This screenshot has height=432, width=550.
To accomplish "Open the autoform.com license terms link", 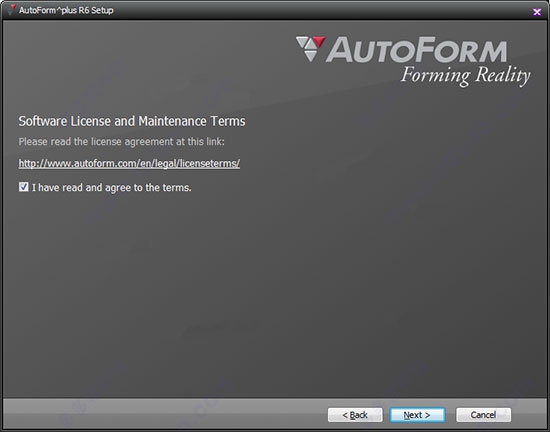I will 129,163.
